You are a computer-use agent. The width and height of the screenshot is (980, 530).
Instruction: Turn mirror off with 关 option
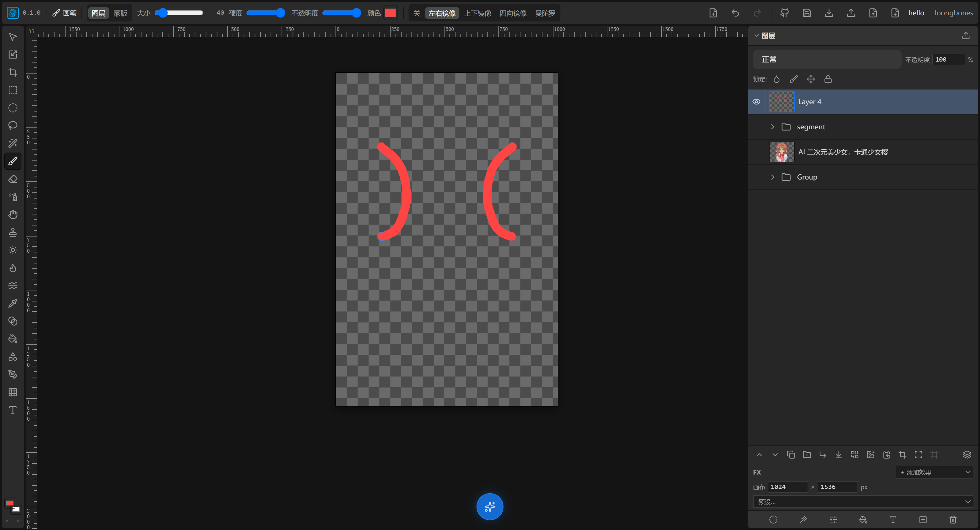point(417,13)
